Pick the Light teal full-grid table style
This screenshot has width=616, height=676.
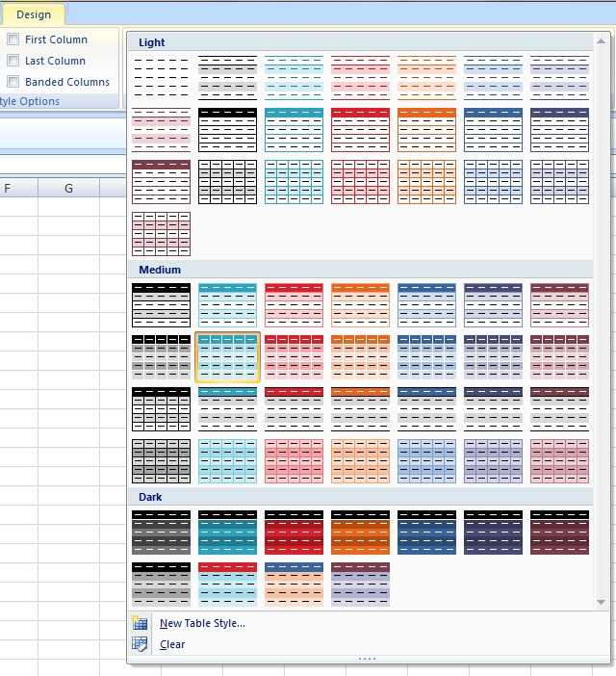click(294, 182)
